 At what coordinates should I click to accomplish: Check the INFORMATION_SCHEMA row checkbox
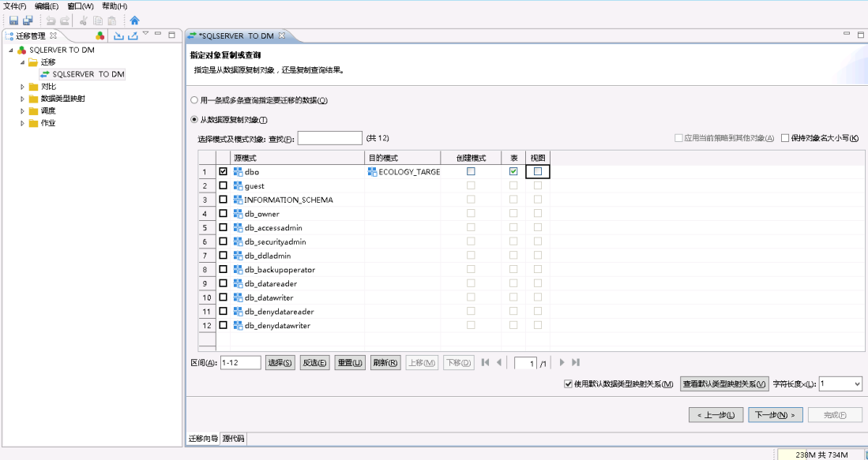click(x=223, y=200)
